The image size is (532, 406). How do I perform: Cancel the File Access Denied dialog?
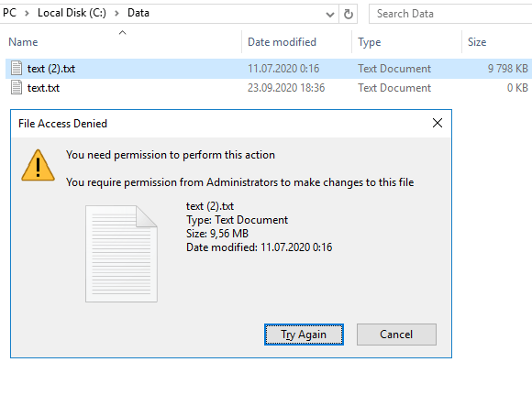point(396,335)
